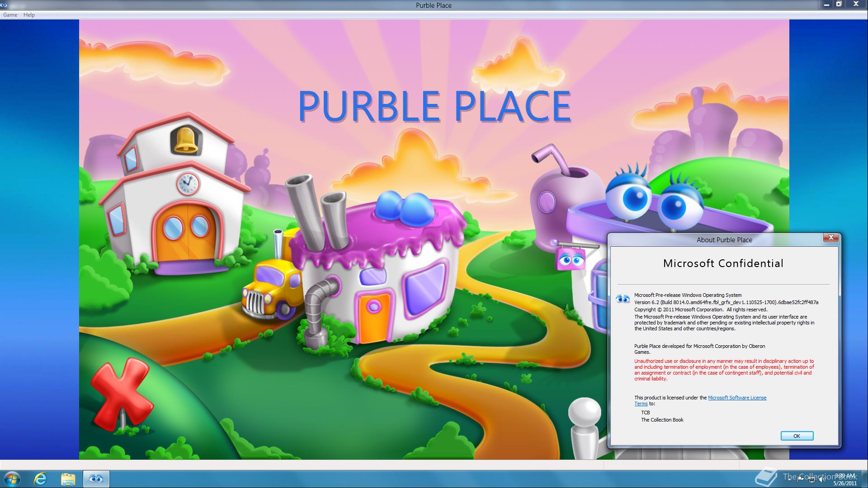Open the network tray icon
This screenshot has height=488, width=868.
811,479
